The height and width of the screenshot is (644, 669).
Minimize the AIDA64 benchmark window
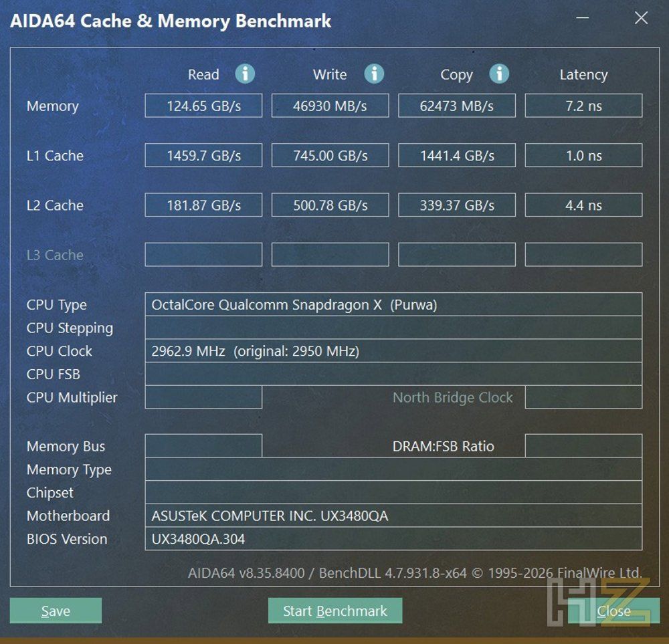pos(583,18)
